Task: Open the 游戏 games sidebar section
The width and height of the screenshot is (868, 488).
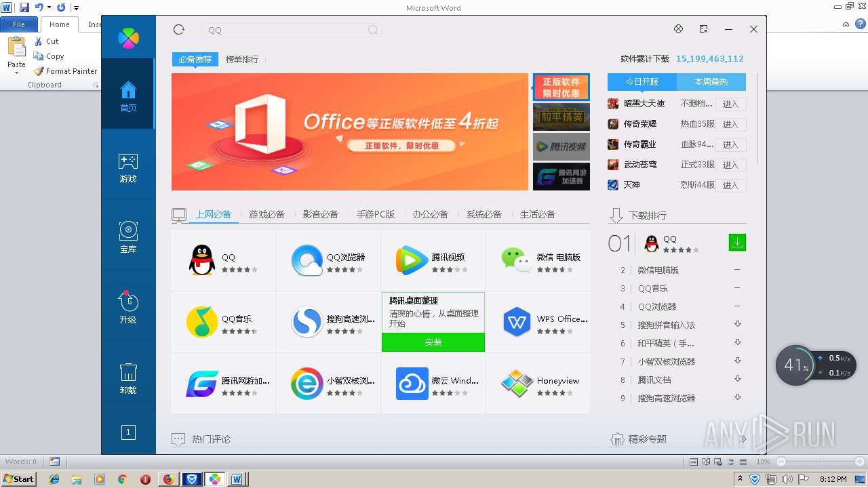Action: click(x=128, y=168)
